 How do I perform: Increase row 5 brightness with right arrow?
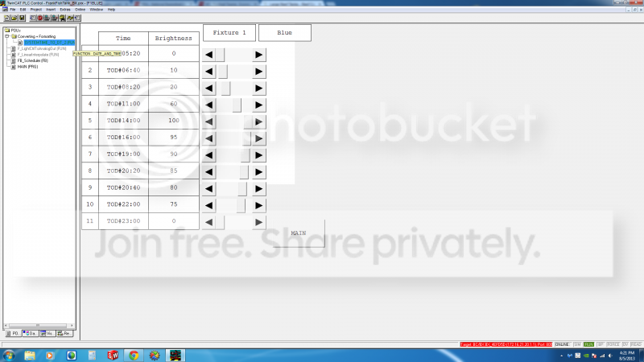[x=258, y=121]
